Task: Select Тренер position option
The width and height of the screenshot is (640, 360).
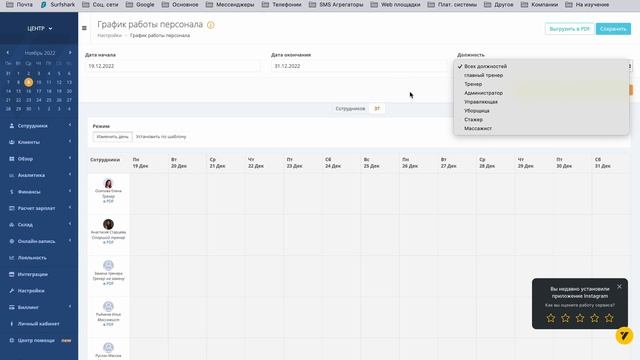Action: (x=541, y=84)
